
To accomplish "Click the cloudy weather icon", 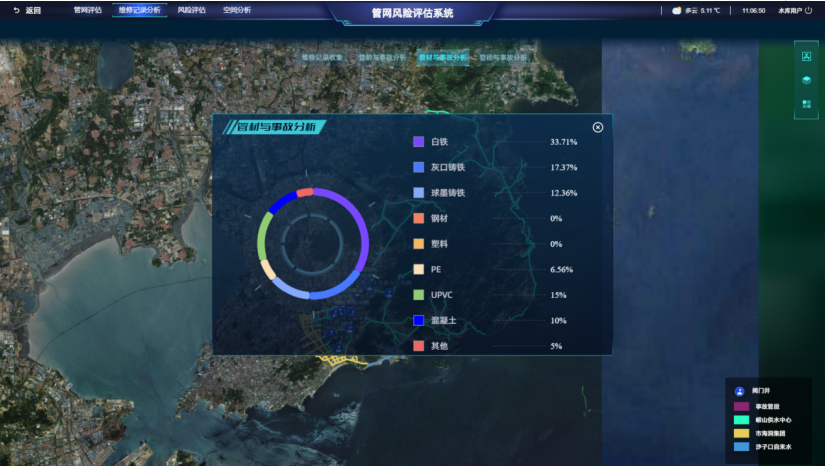I will click(677, 11).
